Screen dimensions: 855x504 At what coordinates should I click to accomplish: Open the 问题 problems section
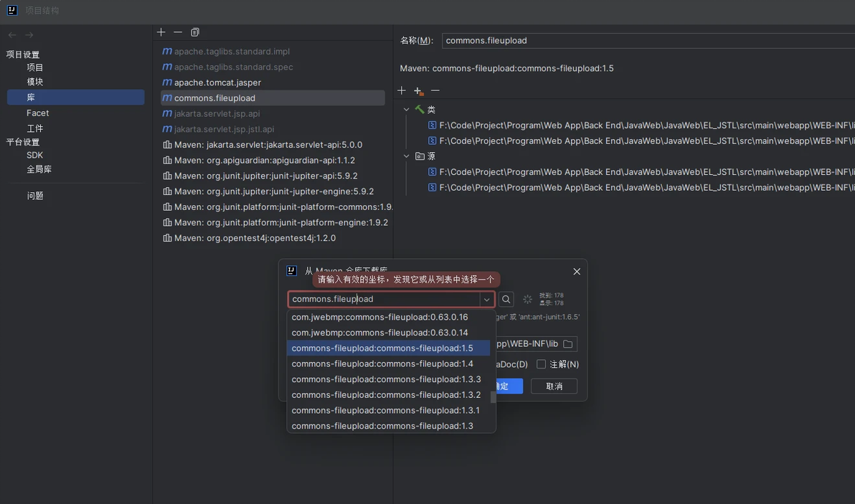point(35,196)
